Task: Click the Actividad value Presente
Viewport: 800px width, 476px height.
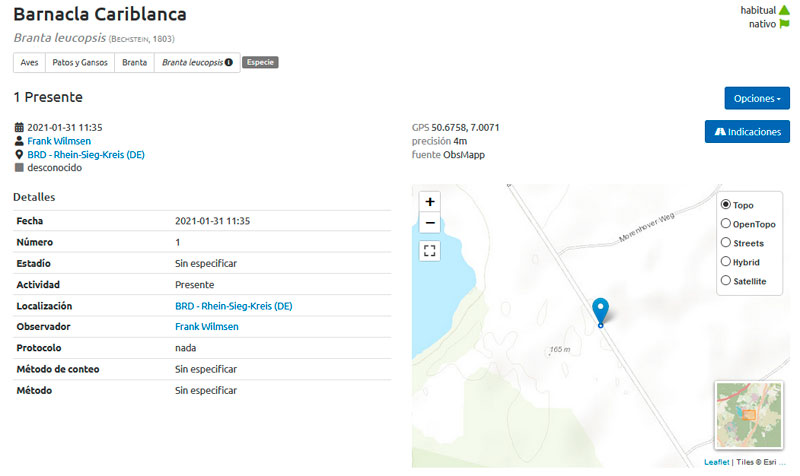Action: (194, 285)
